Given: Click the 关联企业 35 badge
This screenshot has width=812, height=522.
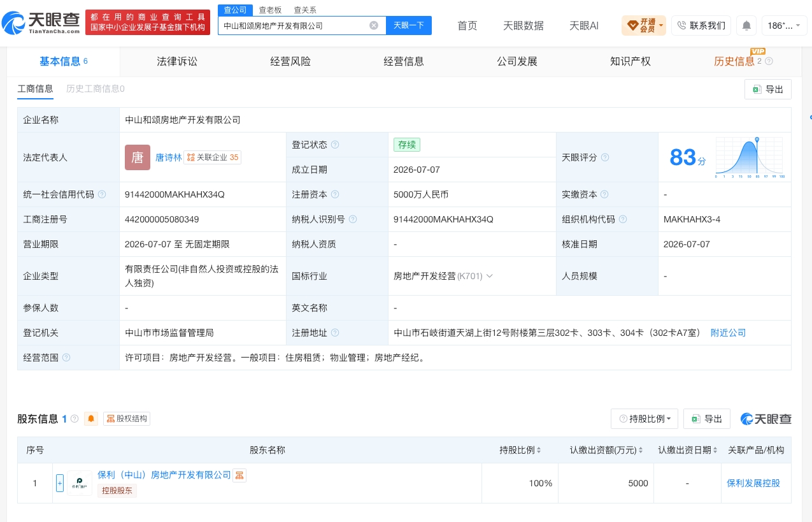Looking at the screenshot, I should [x=213, y=157].
